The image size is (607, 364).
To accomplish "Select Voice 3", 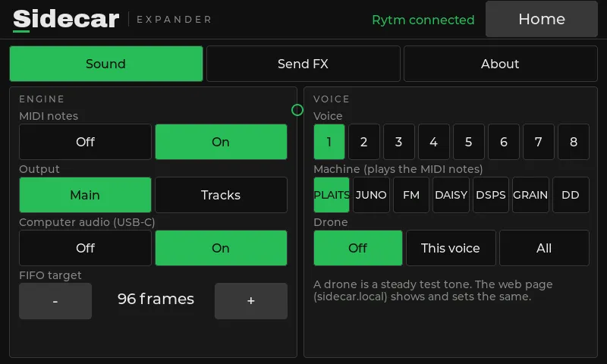I will coord(399,142).
